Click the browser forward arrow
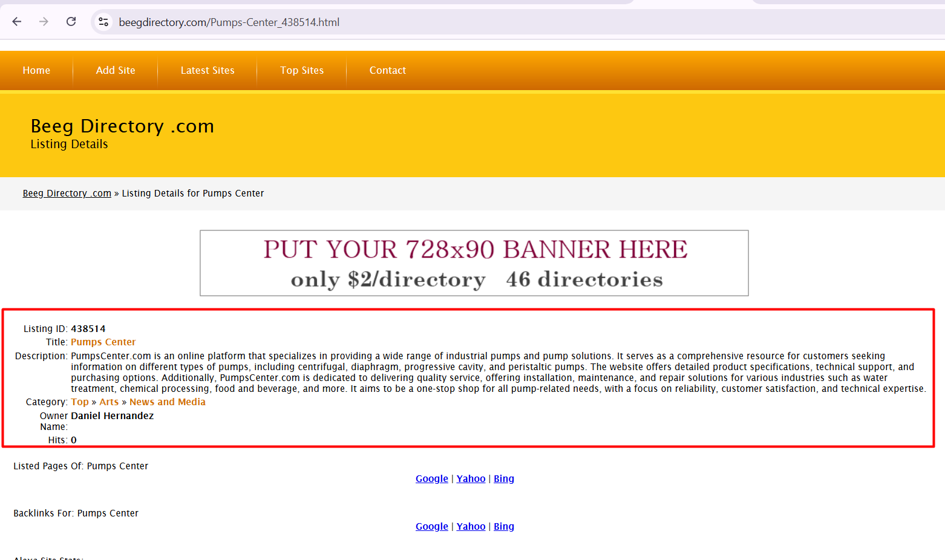Image resolution: width=945 pixels, height=560 pixels. (x=44, y=22)
